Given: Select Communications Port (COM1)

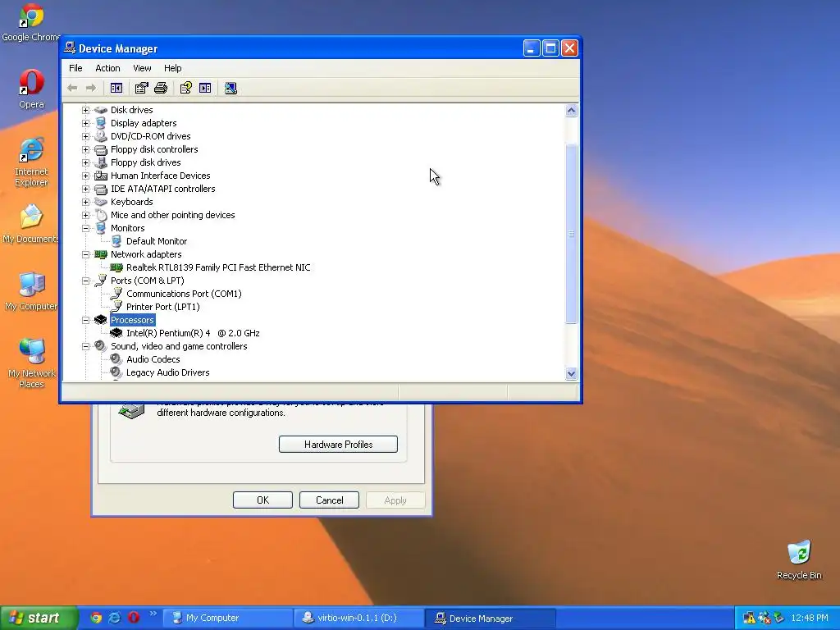Looking at the screenshot, I should click(x=184, y=294).
